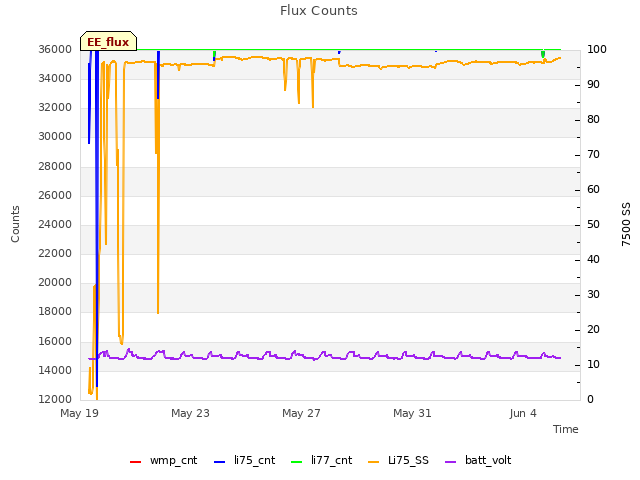
Task: Click the 100 right-axis value
Action: (x=597, y=49)
